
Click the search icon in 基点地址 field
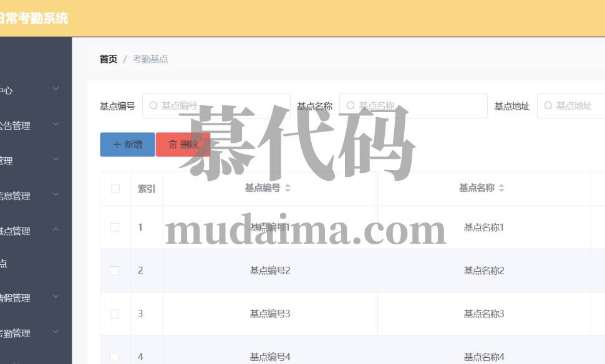(x=548, y=106)
